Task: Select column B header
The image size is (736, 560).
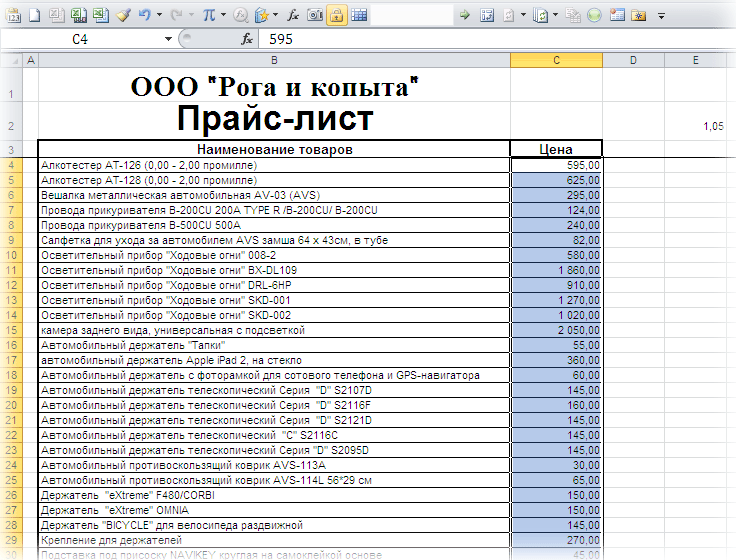Action: tap(274, 61)
